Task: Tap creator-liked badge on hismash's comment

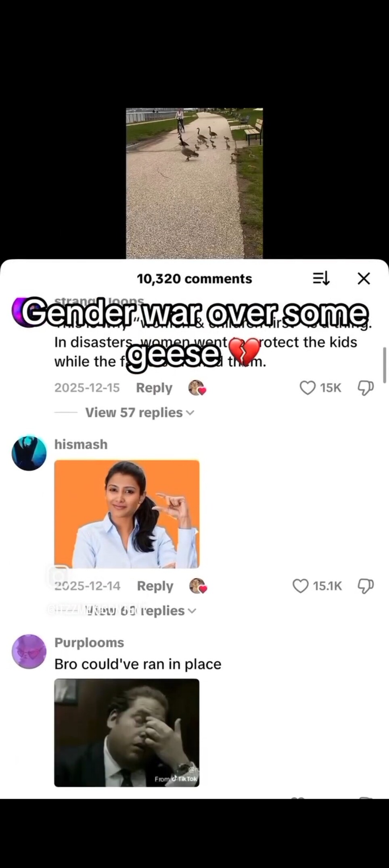Action: coord(198,586)
